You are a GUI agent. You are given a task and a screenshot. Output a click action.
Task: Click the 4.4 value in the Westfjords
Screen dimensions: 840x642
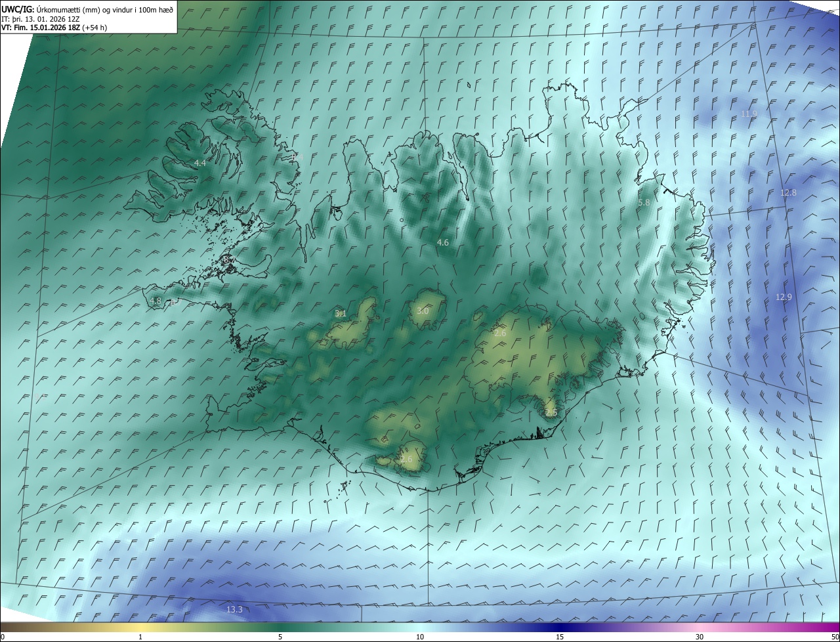(200, 163)
